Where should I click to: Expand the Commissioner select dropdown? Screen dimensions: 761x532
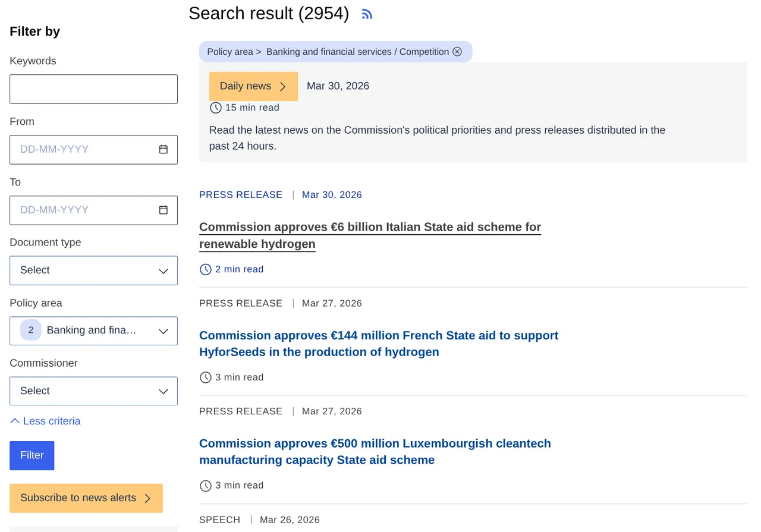[93, 391]
